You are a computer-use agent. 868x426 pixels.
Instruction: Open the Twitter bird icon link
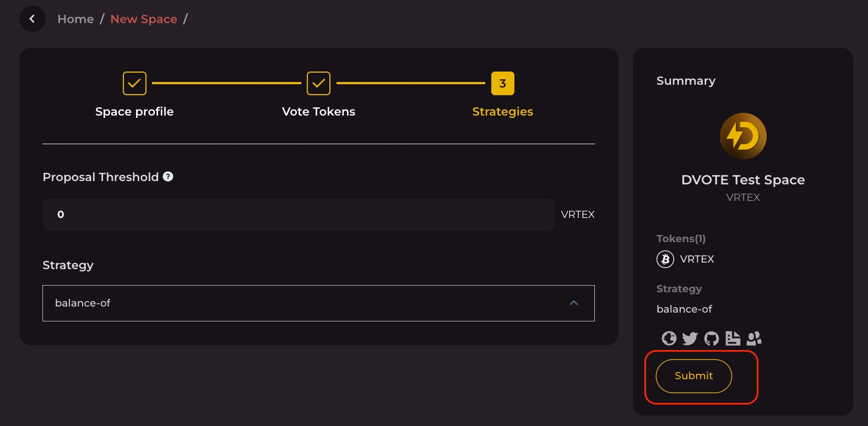[690, 338]
